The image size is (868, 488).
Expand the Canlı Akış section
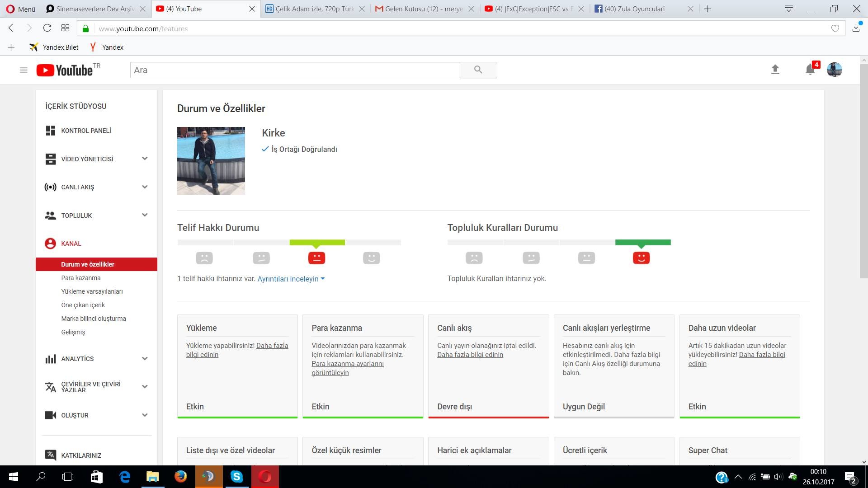(x=145, y=187)
